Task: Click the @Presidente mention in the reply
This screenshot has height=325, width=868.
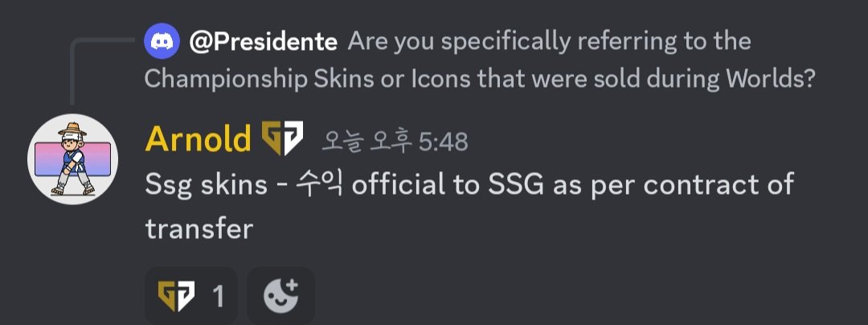Action: point(264,41)
